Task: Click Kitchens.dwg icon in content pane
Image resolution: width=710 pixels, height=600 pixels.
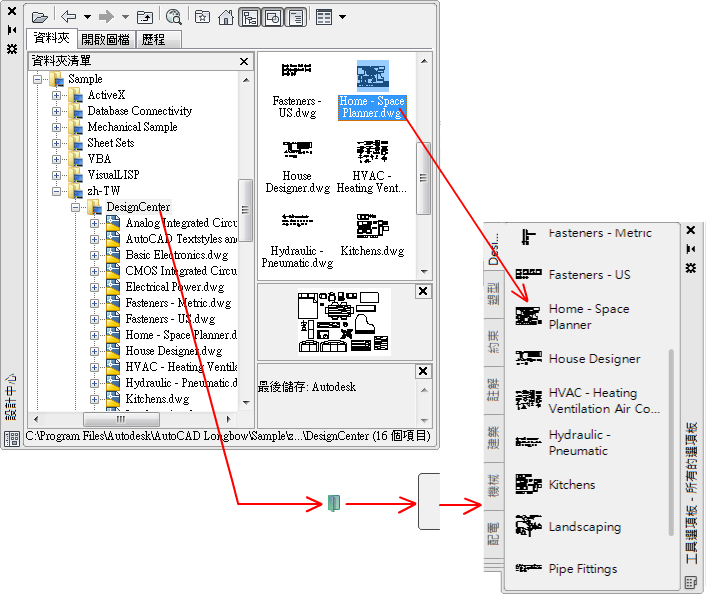Action: [x=372, y=226]
